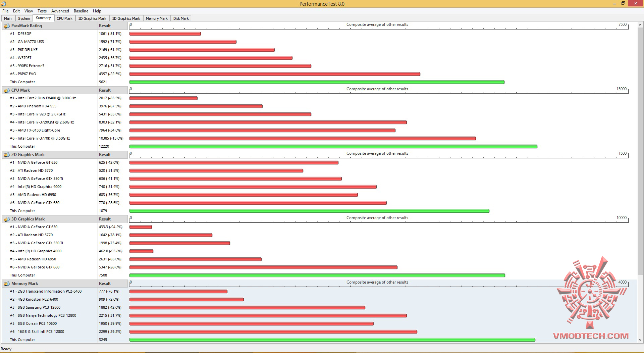Open the File menu
The image size is (644, 353).
pos(5,11)
